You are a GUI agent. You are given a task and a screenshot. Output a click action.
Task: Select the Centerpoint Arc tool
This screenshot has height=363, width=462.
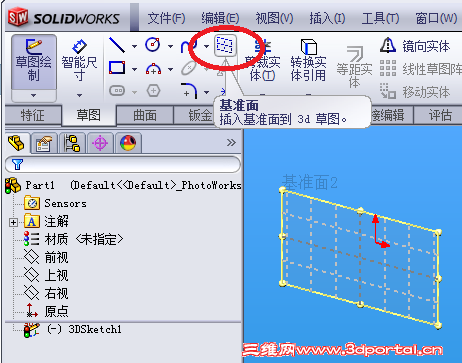pos(153,69)
